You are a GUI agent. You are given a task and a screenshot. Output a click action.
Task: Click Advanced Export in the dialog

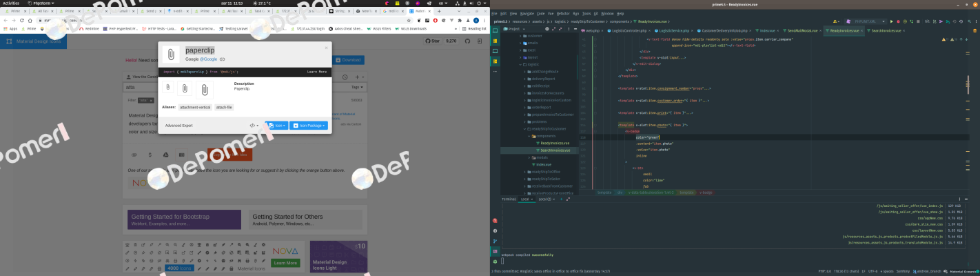[x=178, y=126]
